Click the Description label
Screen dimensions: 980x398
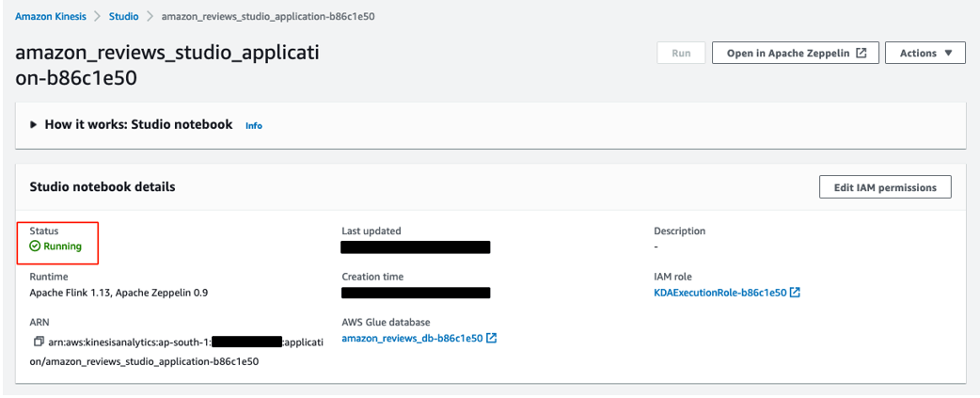tap(679, 231)
